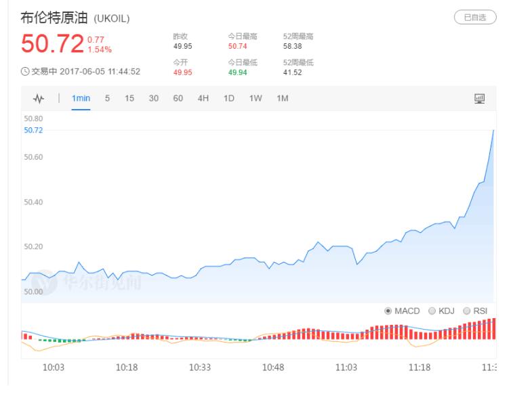Screen dimensions: 532x396
Task: Click the 11:03 time marker on axis
Action: 346,368
